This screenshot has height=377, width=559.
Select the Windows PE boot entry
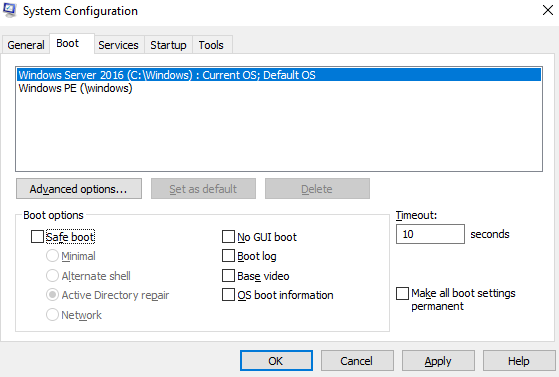[x=75, y=88]
